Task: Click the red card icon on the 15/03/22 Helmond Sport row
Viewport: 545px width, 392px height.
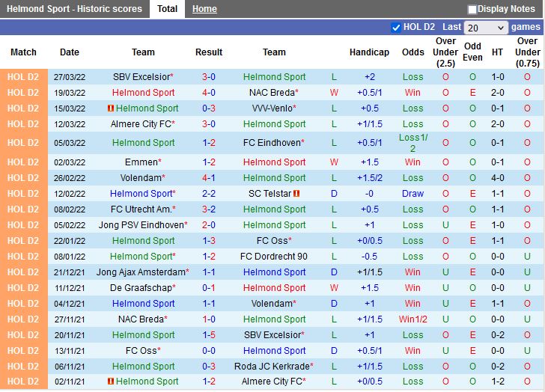Action: [111, 108]
